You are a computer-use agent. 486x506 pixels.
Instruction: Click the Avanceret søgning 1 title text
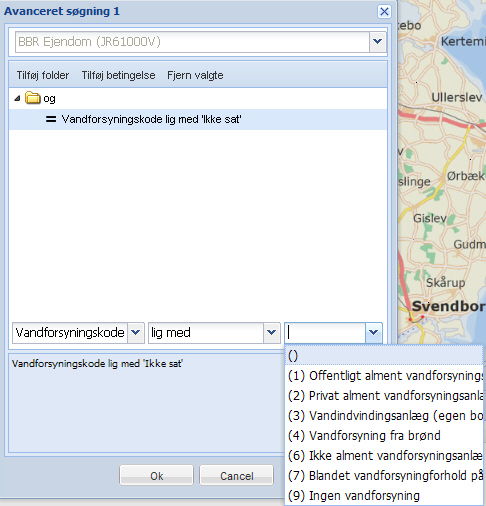point(62,12)
